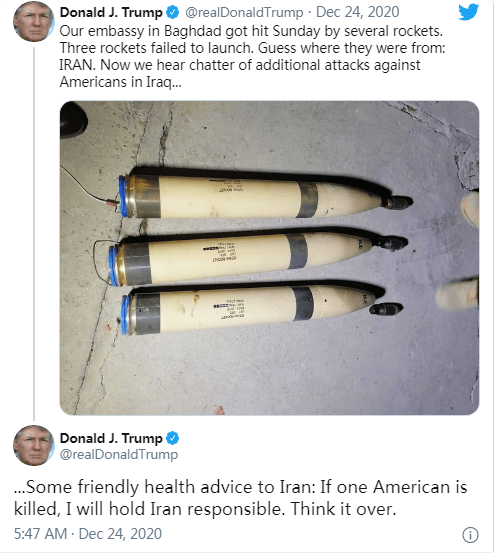The width and height of the screenshot is (494, 554).
Task: Click the bottom rocket in the photo
Action: point(261,309)
